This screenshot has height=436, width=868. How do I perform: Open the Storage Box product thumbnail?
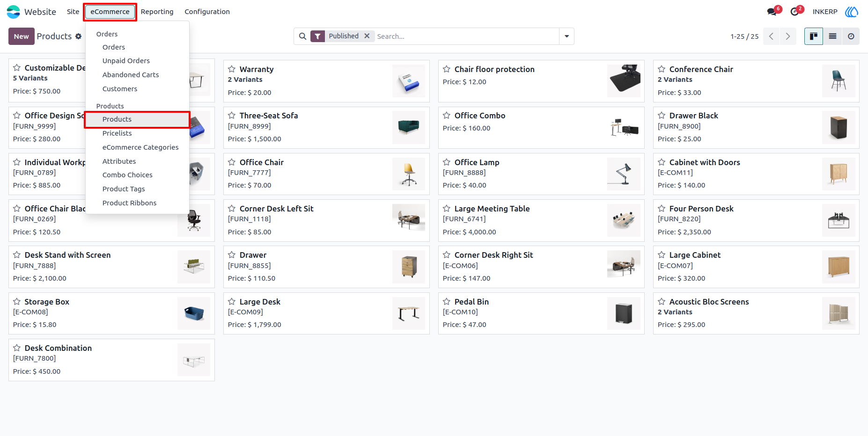[x=194, y=313]
